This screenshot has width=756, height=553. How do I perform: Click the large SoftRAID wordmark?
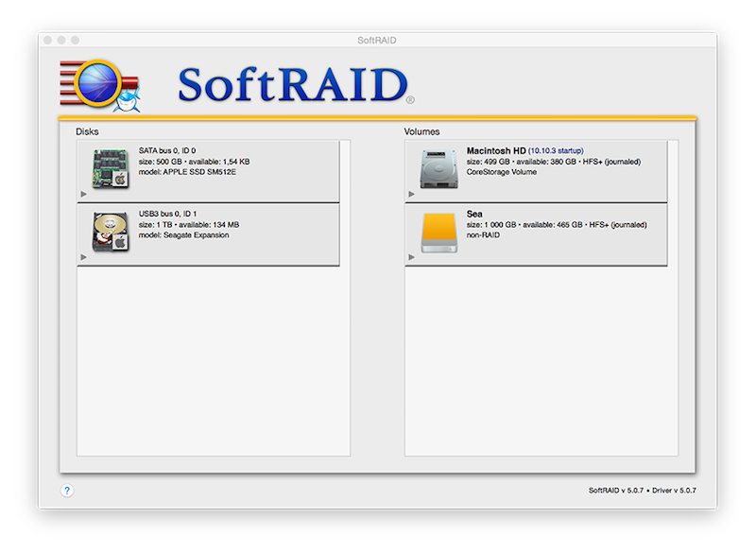(293, 85)
